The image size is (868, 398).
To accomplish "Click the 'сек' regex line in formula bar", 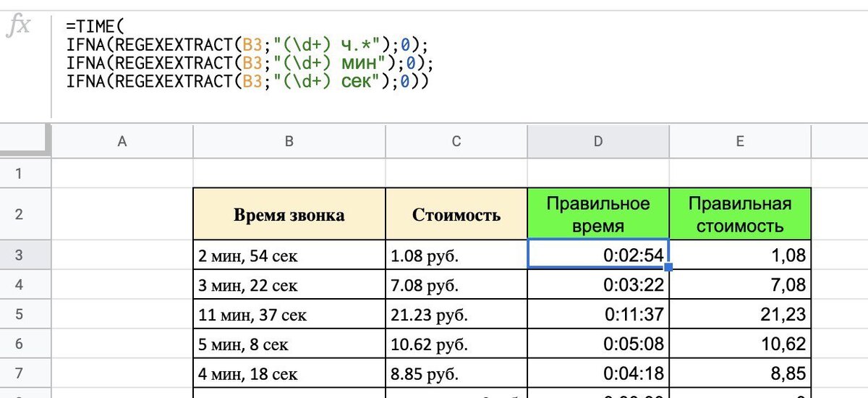I will [247, 81].
